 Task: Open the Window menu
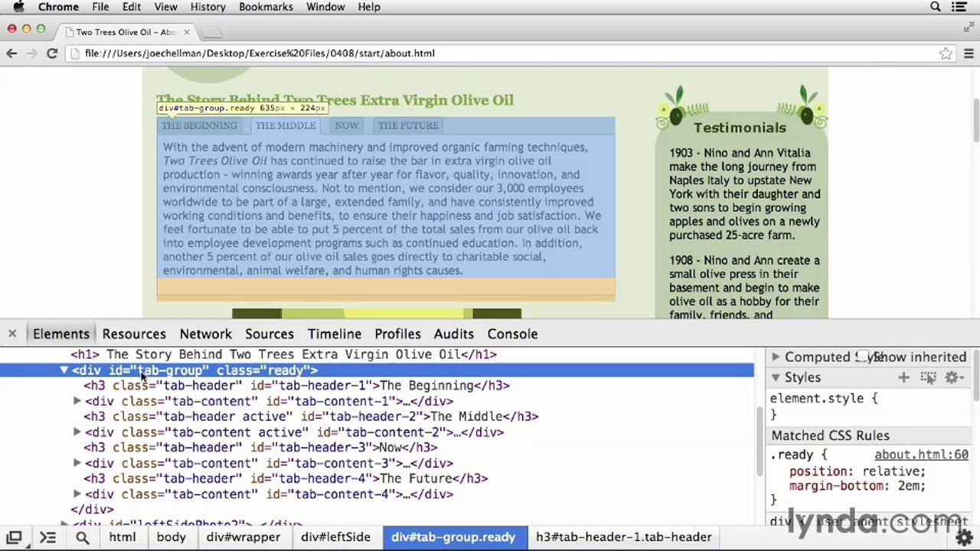325,7
